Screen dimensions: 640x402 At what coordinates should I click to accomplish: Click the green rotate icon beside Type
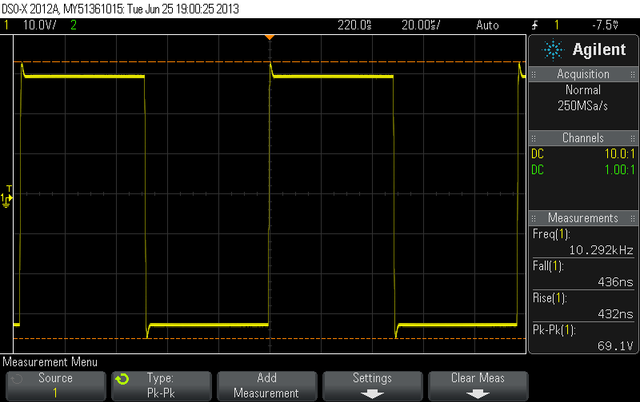click(x=122, y=379)
